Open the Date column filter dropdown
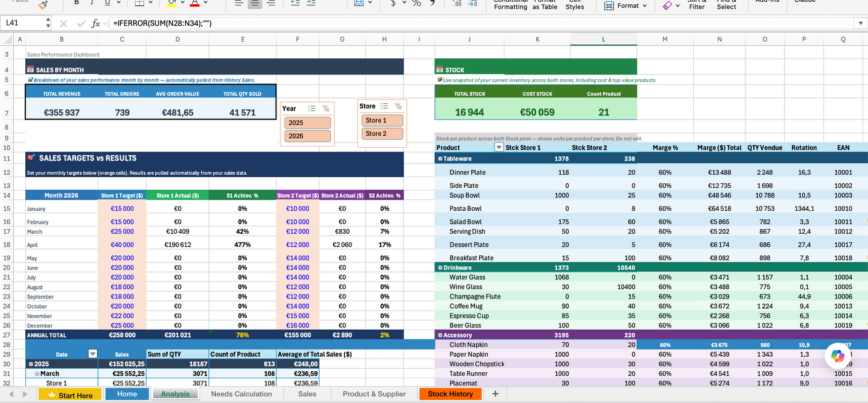Screen dimensions: 868x403 click(x=93, y=354)
